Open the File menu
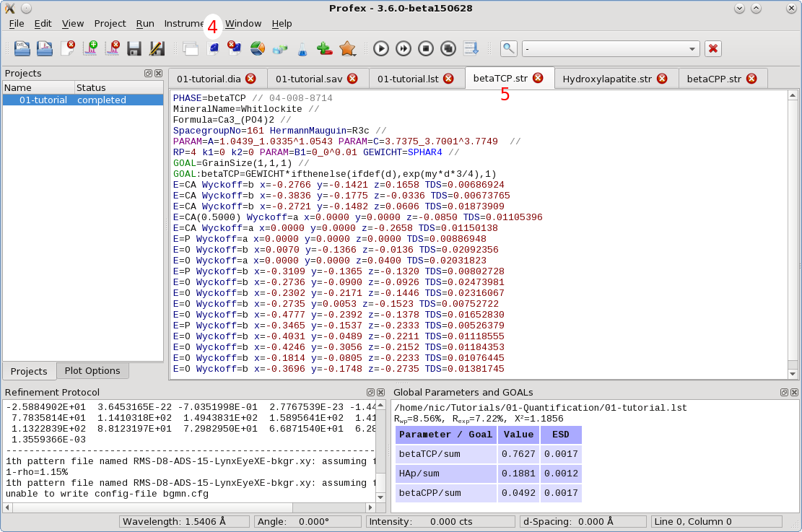The image size is (802, 532). click(17, 24)
